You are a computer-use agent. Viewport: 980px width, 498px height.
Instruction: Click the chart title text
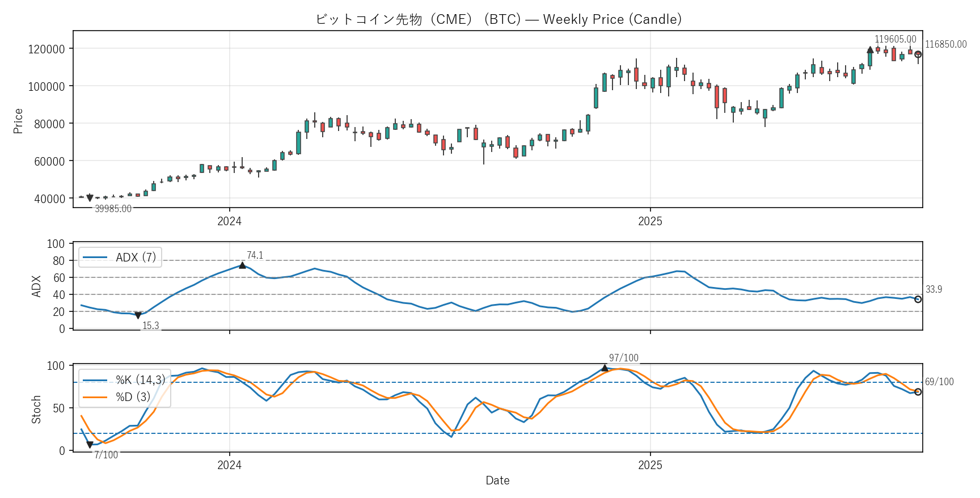(499, 19)
